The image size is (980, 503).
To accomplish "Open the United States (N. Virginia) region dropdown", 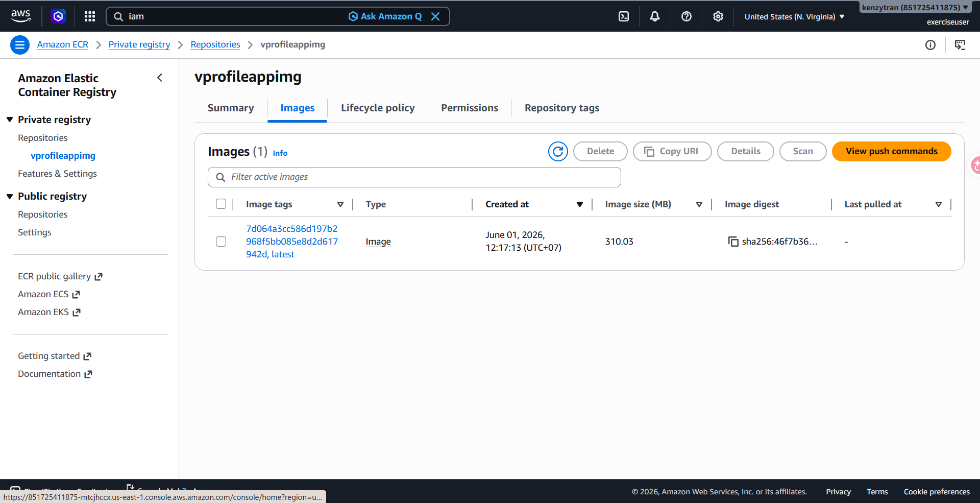I will point(794,17).
